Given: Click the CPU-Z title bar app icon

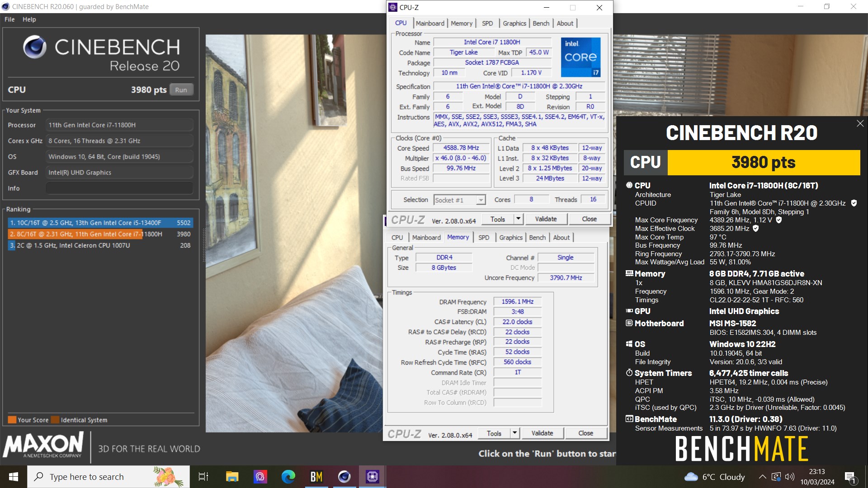Looking at the screenshot, I should pos(393,7).
